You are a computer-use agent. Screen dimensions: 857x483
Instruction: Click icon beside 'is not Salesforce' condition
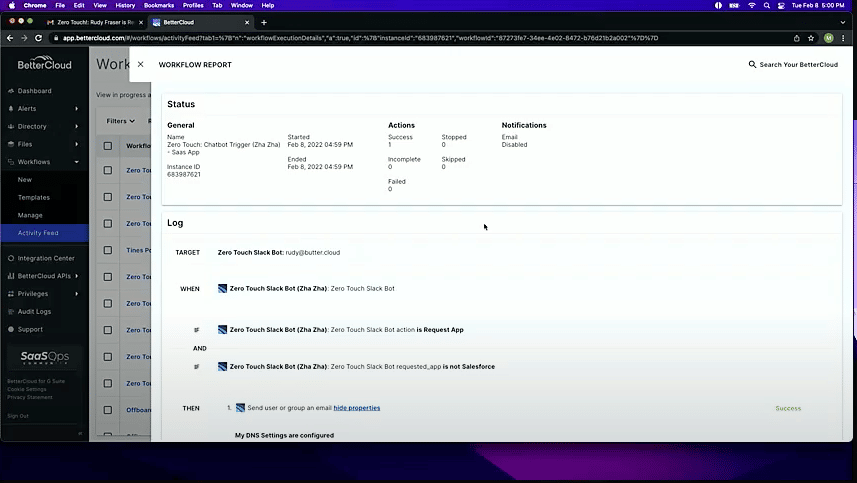pos(222,367)
